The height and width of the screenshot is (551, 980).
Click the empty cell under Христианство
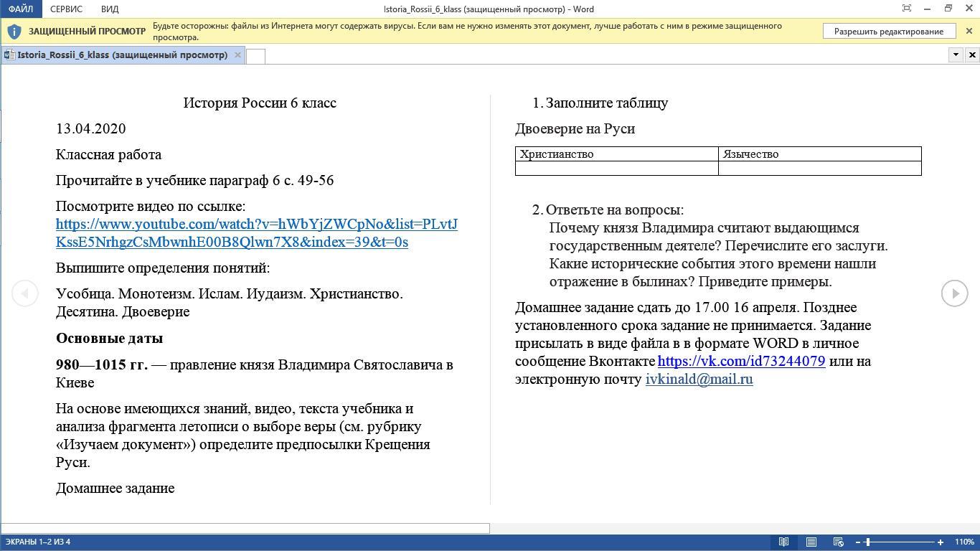(617, 168)
